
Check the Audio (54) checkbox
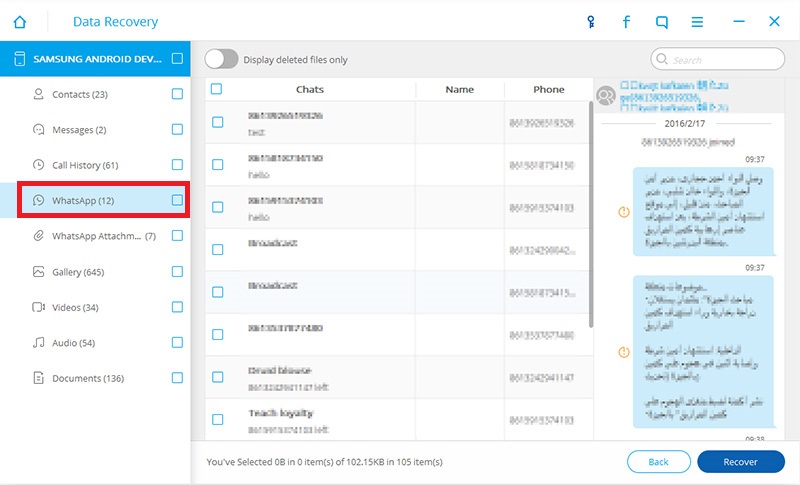[177, 342]
